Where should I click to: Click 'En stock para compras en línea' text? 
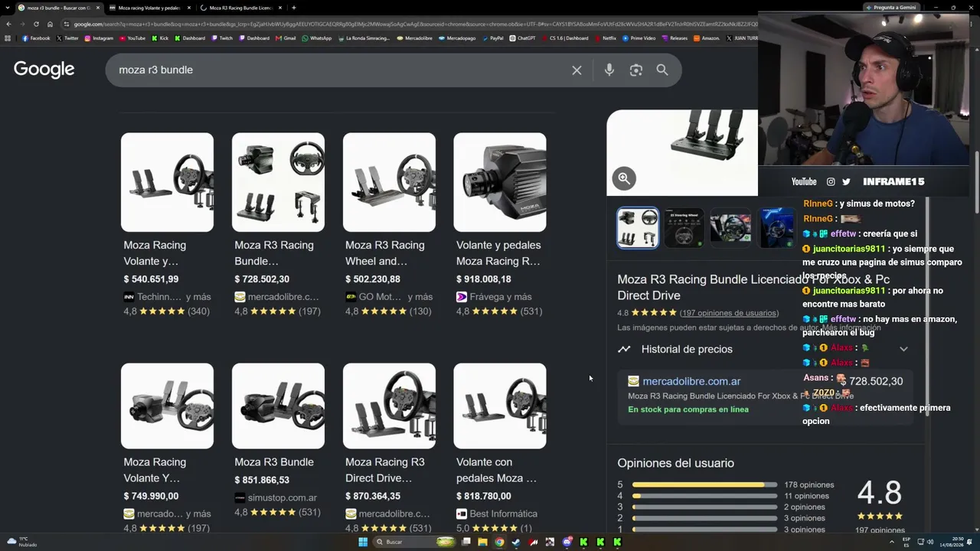(688, 409)
